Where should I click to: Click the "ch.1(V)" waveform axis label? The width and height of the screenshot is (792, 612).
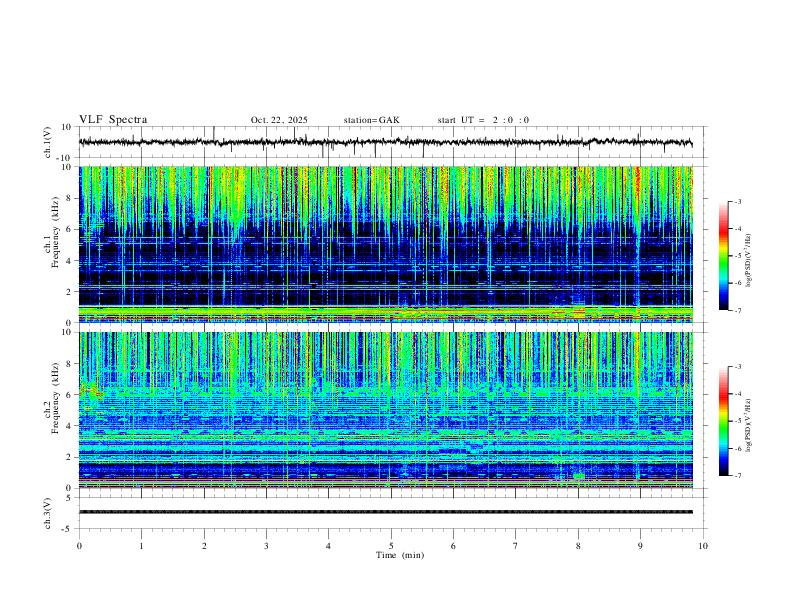[48, 142]
